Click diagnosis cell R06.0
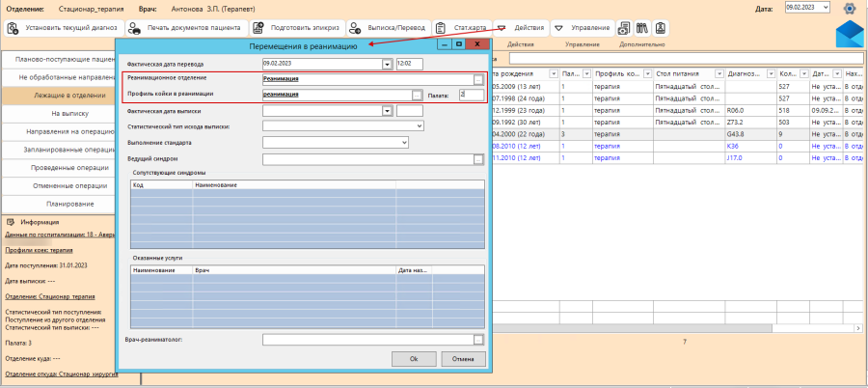Viewport: 868px width, 388px height. (750, 110)
